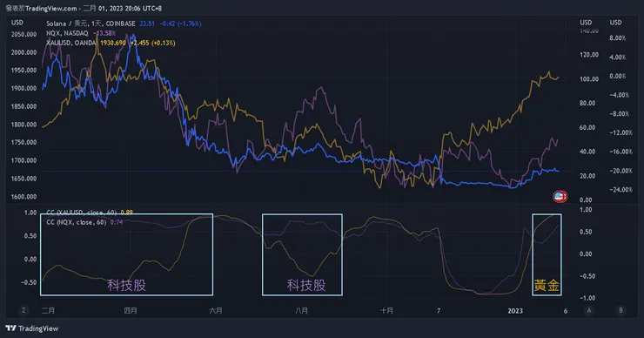Screen dimensions: 644x338
Task: Click the -12.00% percent axis label
Action: click(x=621, y=132)
